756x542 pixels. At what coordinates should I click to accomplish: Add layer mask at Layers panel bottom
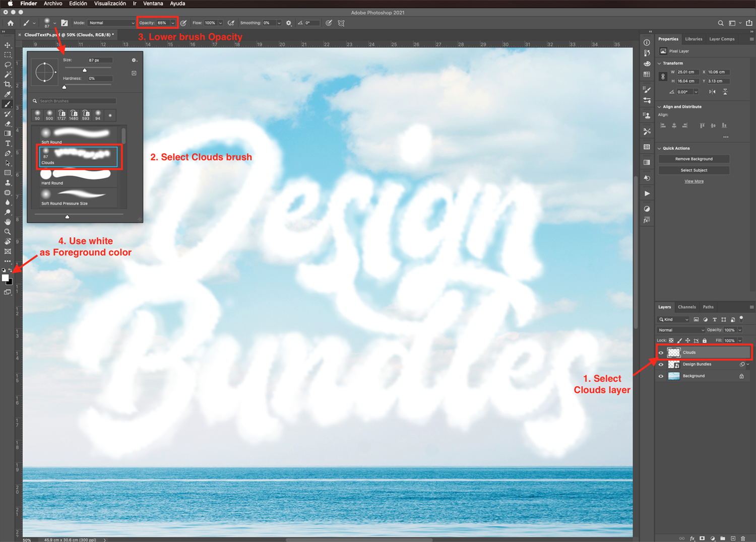[702, 538]
